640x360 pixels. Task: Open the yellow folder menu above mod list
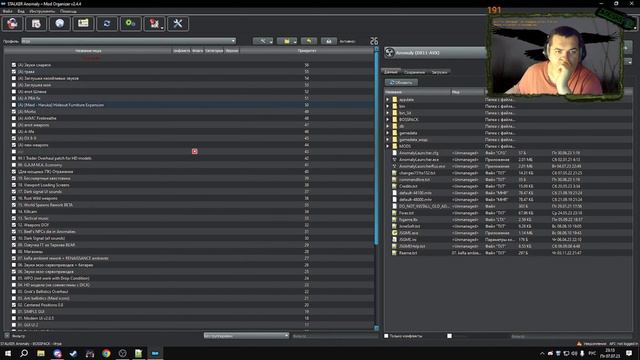click(287, 41)
